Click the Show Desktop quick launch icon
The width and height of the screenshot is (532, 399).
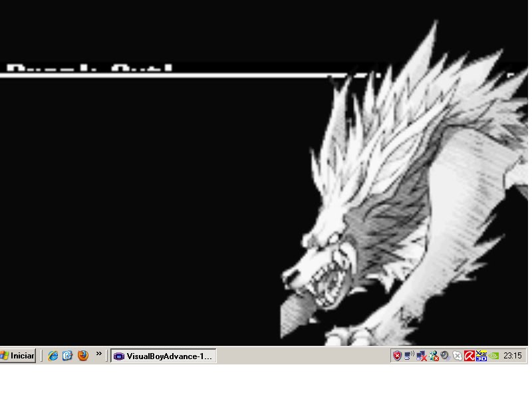pos(68,356)
